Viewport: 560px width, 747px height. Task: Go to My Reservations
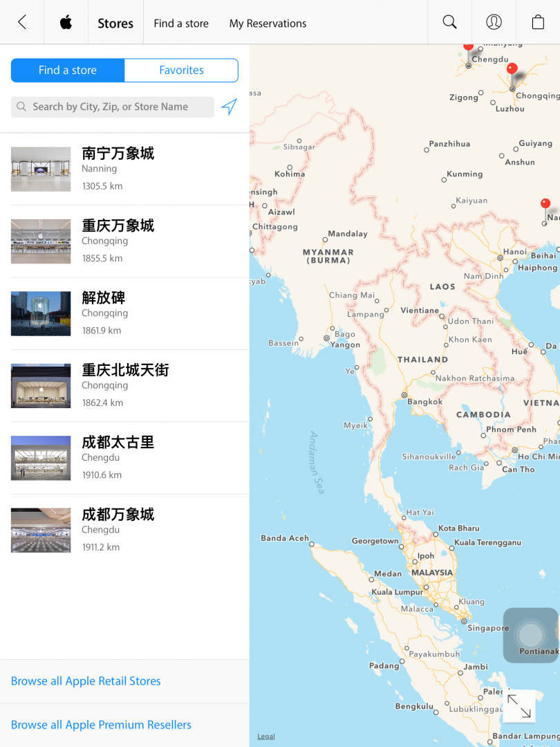pyautogui.click(x=268, y=23)
